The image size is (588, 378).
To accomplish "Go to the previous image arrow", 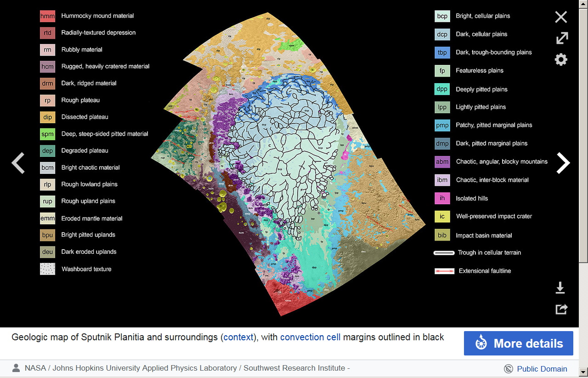I will coord(18,163).
